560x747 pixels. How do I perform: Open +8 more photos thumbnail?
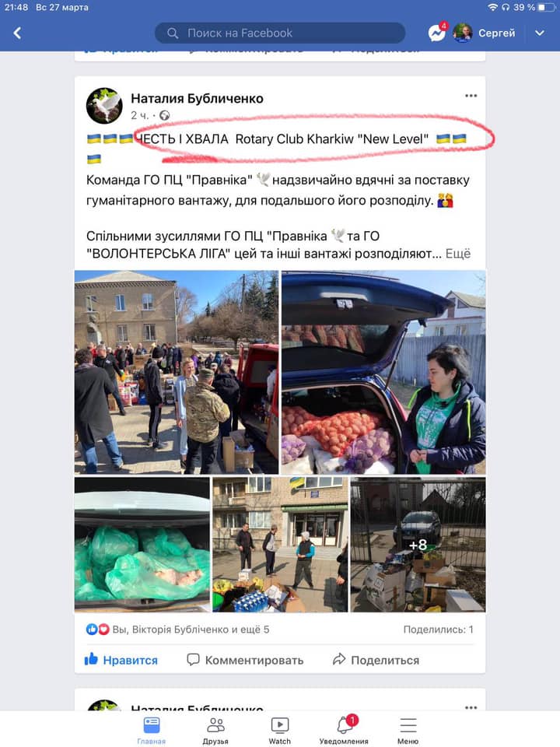click(418, 545)
